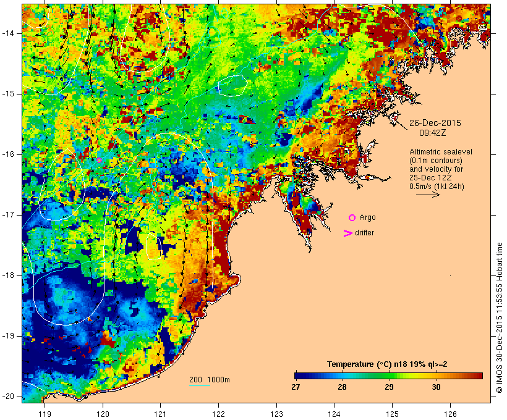Click latitude axis label '-20'
Viewport: 507px width, 420px height.
tap(8, 397)
